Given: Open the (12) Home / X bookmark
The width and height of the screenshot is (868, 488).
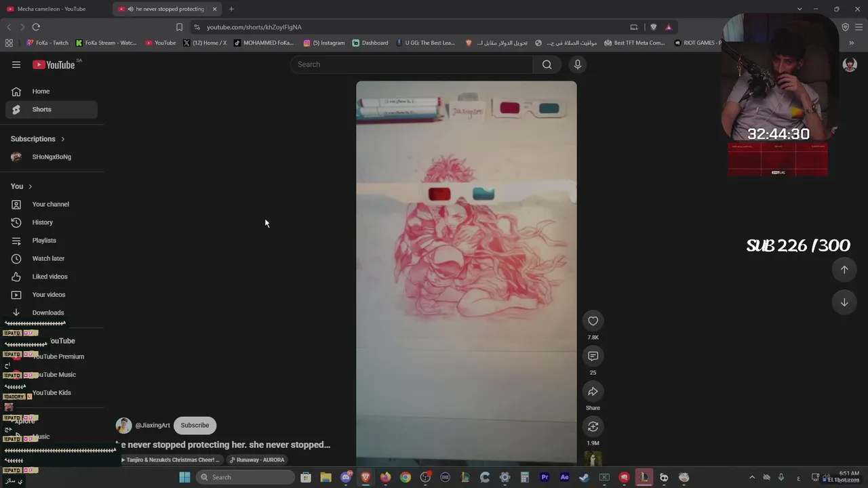Looking at the screenshot, I should tap(205, 43).
